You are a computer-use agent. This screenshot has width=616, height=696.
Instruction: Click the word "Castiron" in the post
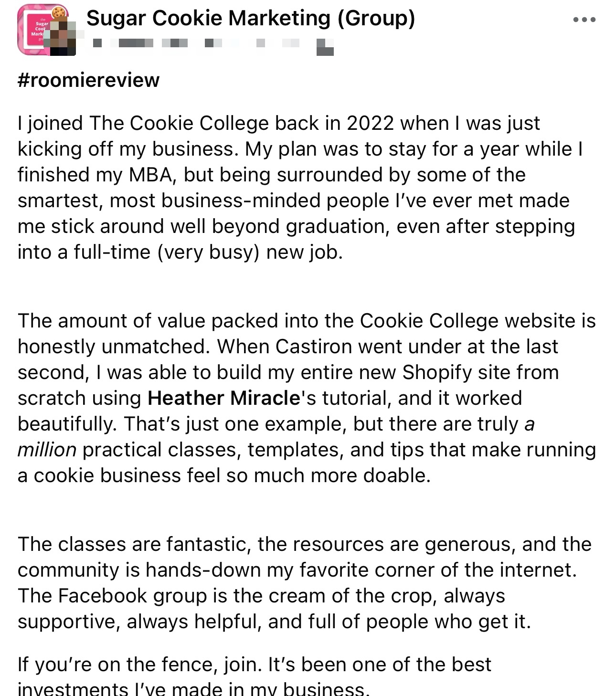point(313,347)
